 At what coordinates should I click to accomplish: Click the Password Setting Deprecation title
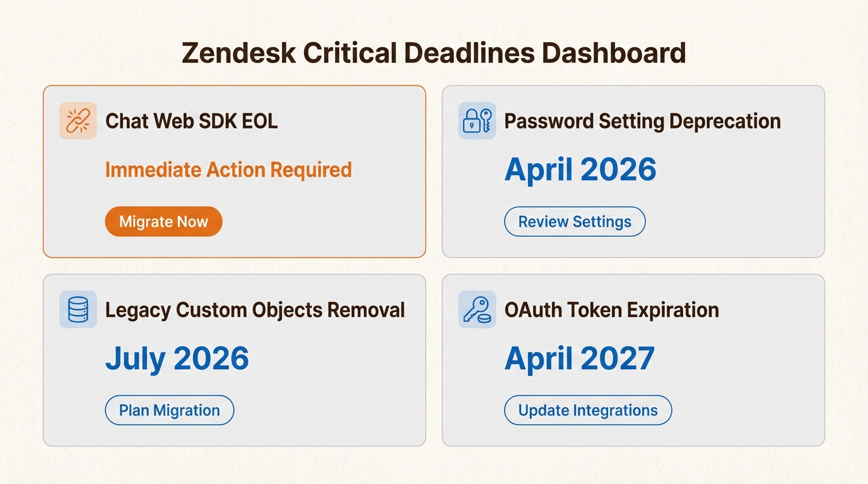pyautogui.click(x=642, y=121)
